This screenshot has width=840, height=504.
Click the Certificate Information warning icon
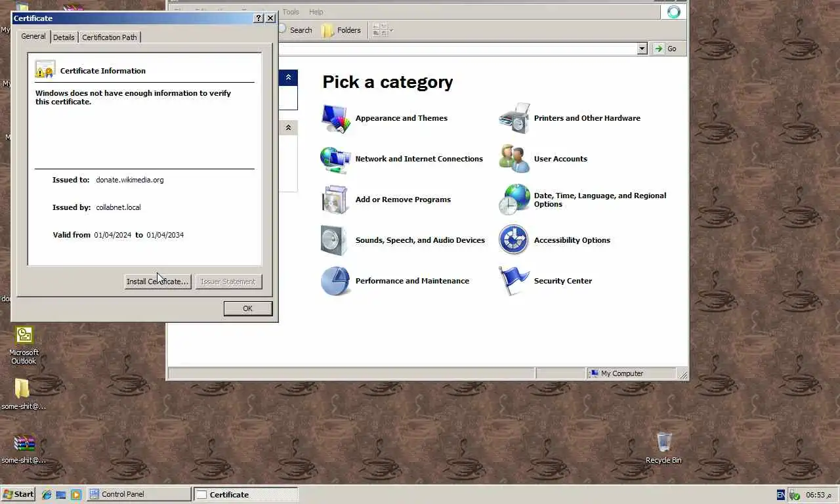pyautogui.click(x=45, y=70)
